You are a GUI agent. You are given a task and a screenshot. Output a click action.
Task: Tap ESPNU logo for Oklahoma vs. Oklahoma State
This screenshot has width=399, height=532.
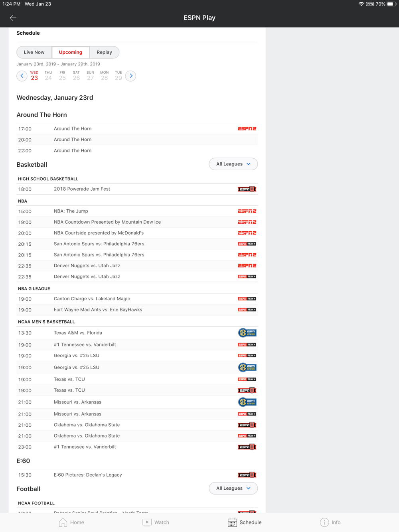coord(247,425)
